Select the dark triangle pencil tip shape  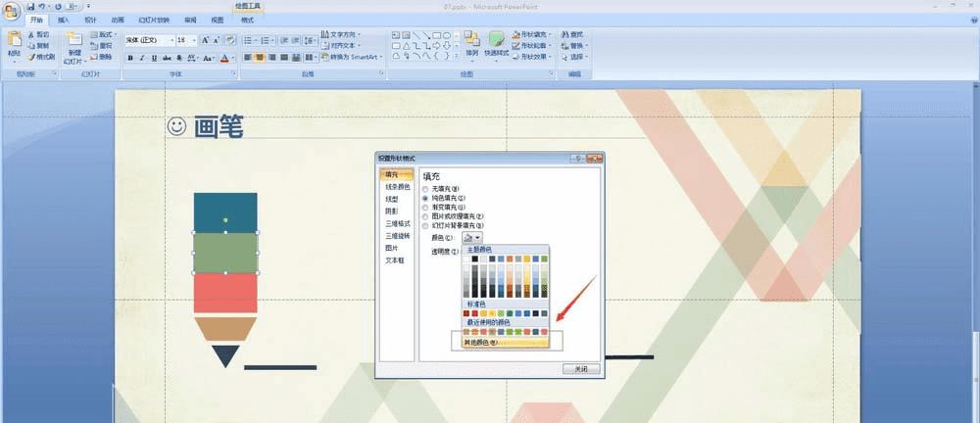pyautogui.click(x=225, y=355)
